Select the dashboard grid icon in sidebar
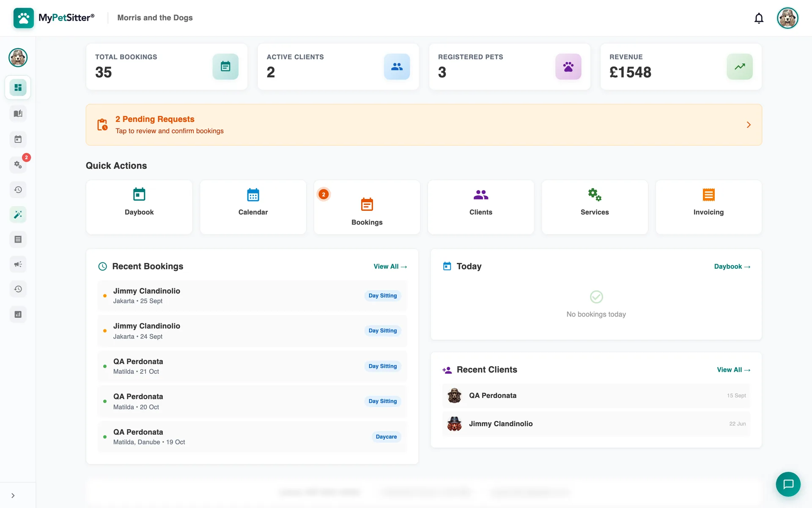Screen dimensions: 812x508 pos(18,88)
